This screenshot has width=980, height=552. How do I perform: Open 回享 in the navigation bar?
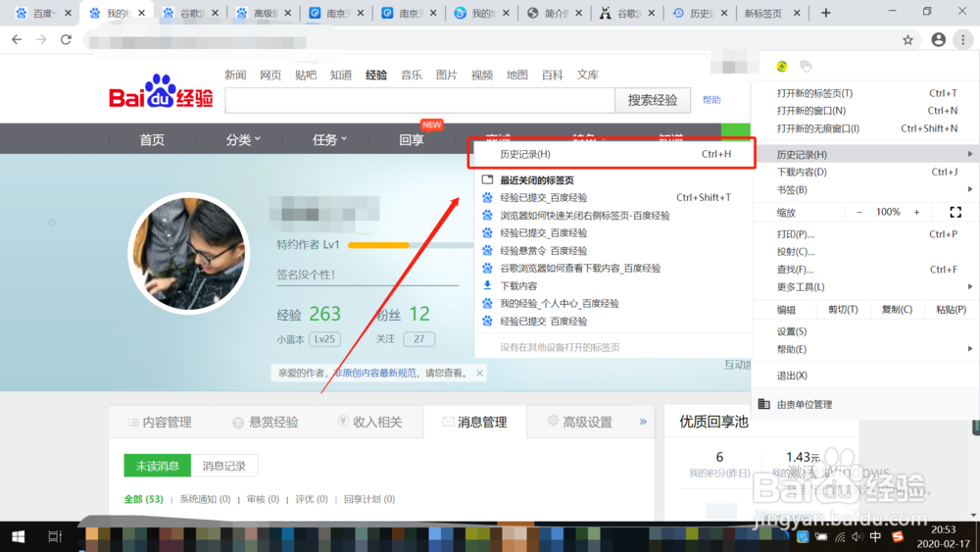coord(412,139)
